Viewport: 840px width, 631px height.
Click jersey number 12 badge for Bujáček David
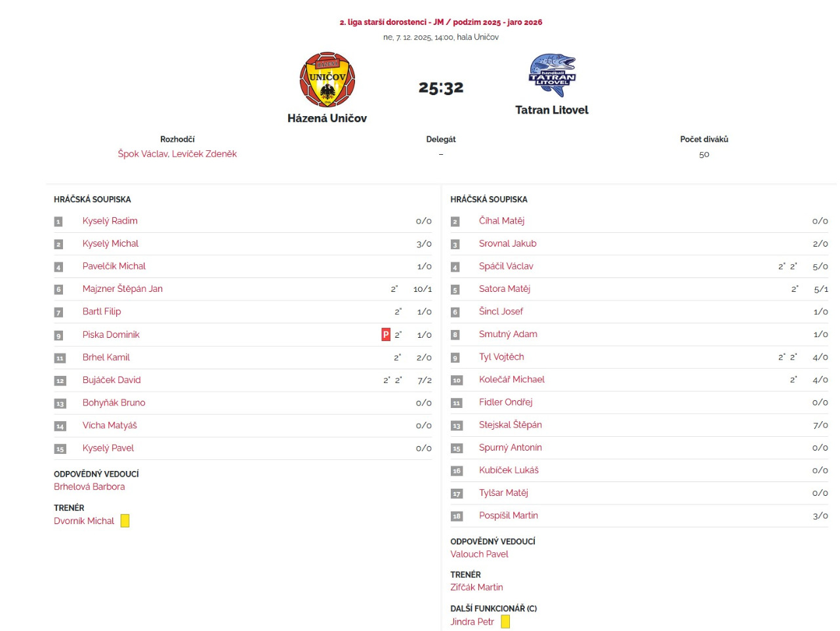point(60,380)
